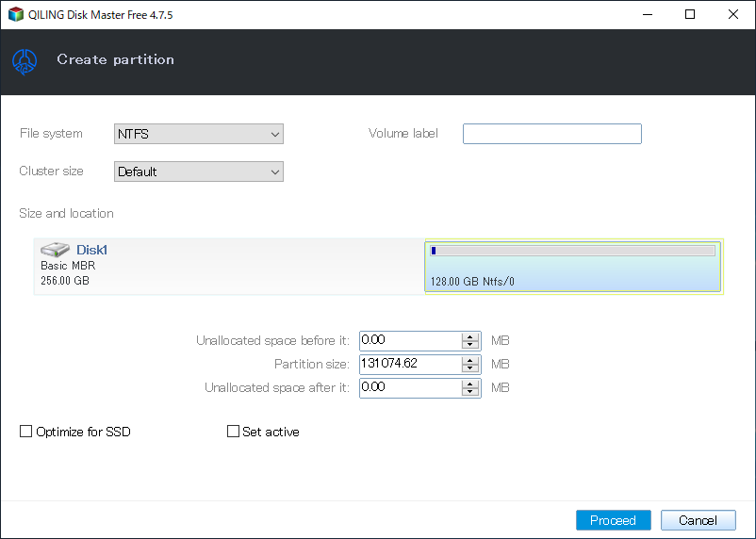Click the blue Create partition header icon
Image resolution: width=756 pixels, height=539 pixels.
click(25, 62)
